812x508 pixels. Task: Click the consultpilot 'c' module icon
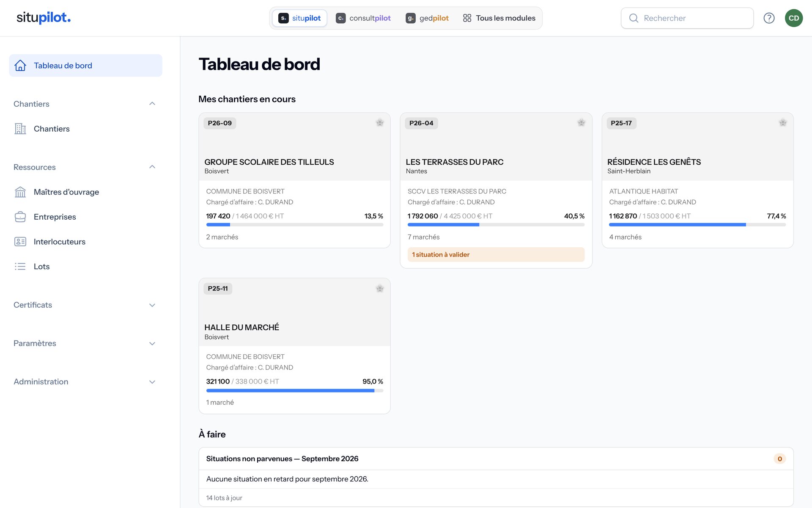(x=340, y=18)
